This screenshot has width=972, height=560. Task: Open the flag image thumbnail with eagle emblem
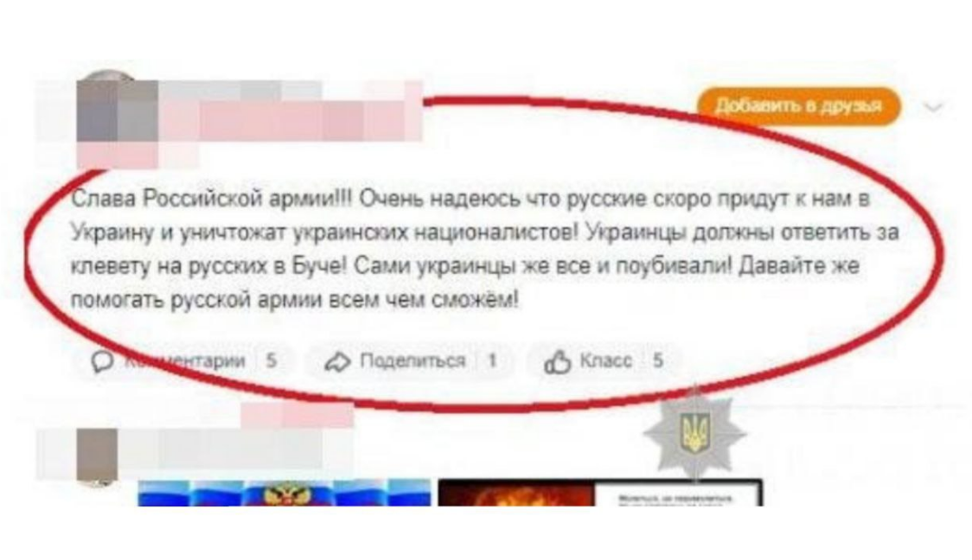[x=284, y=493]
